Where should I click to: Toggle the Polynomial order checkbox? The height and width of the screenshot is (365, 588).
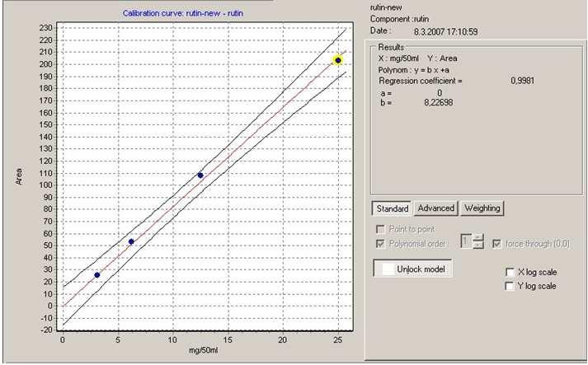coord(380,244)
